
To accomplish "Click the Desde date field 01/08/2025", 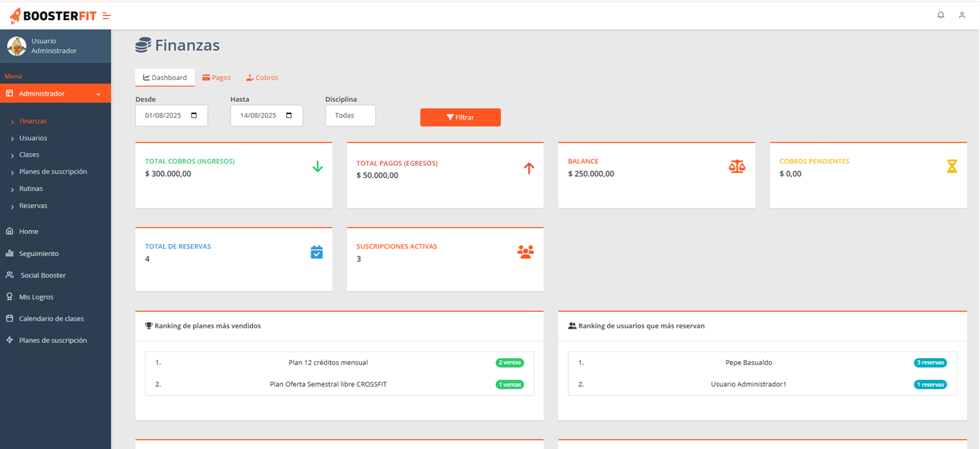I will coord(172,115).
